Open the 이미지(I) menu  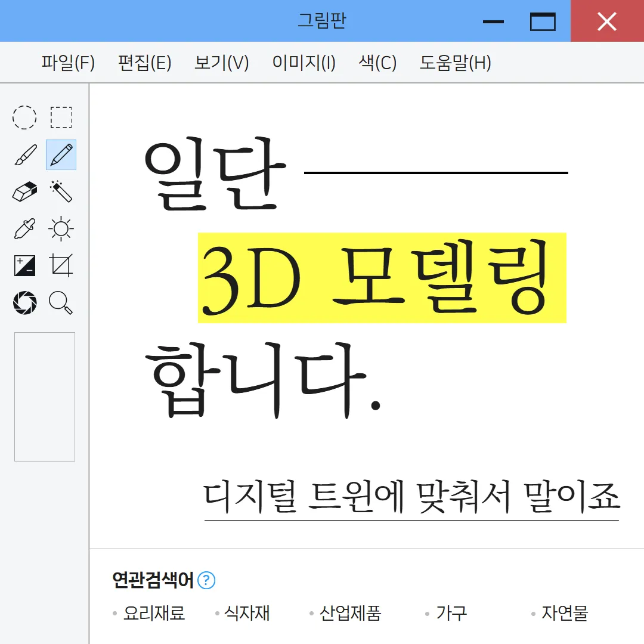tap(303, 63)
